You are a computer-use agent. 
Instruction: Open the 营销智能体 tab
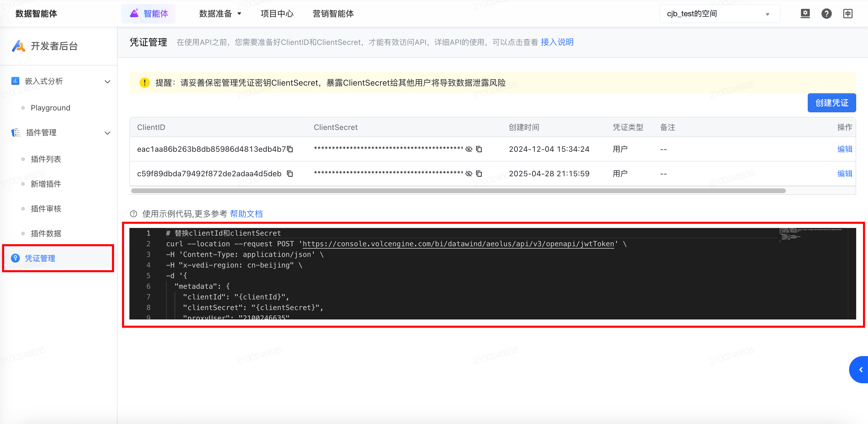333,14
